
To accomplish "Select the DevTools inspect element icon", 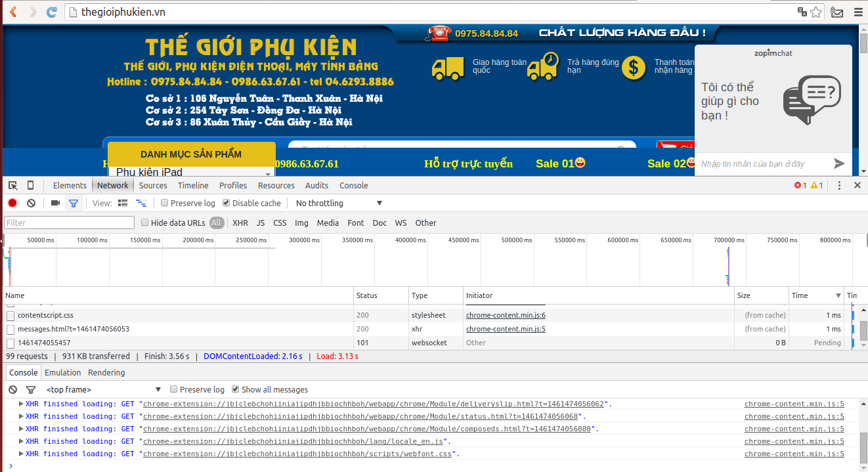I will coord(13,185).
